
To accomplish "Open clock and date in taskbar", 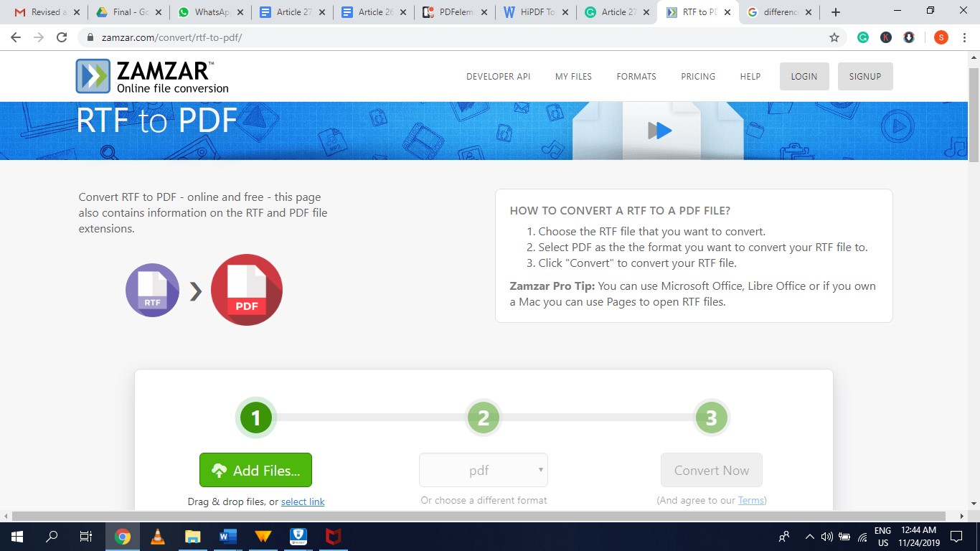I will coord(919,537).
